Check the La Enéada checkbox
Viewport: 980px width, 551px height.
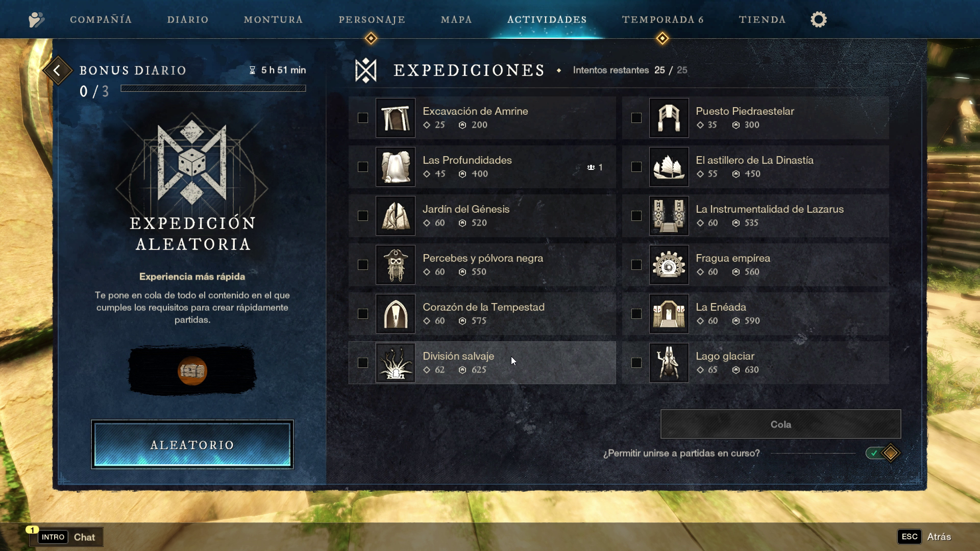pyautogui.click(x=636, y=314)
